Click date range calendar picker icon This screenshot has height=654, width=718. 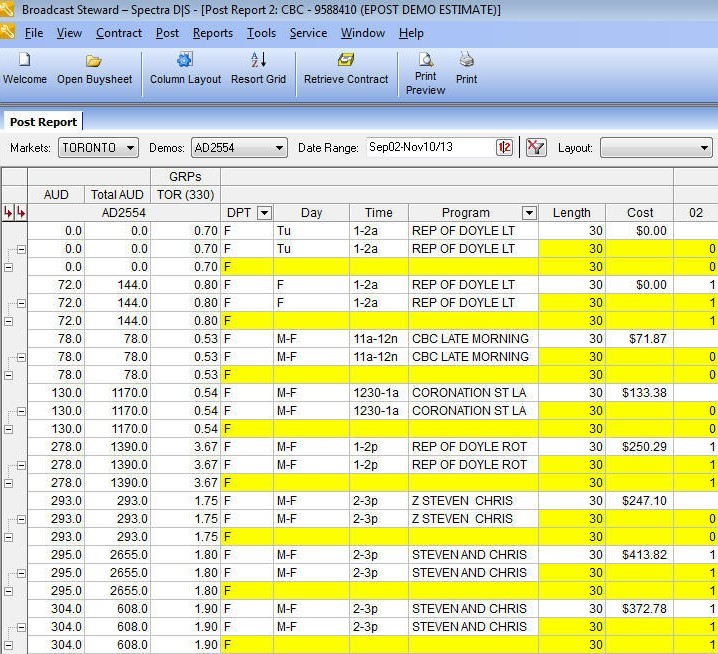coord(504,147)
